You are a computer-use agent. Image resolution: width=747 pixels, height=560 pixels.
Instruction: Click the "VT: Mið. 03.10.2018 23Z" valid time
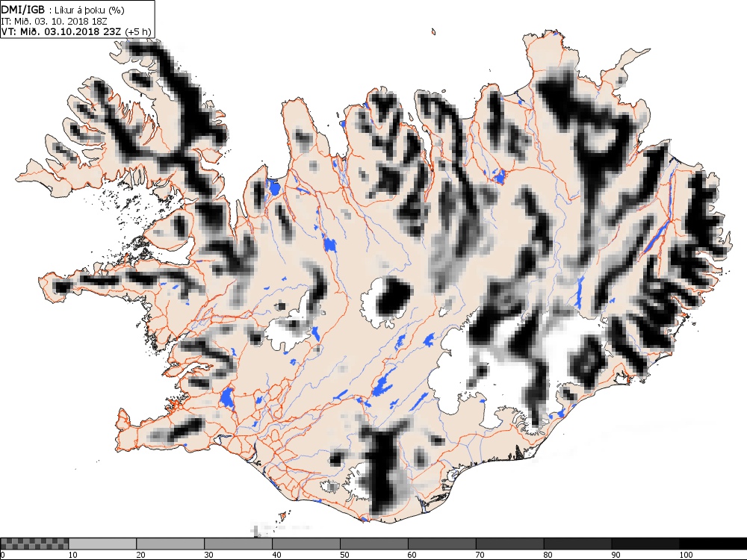pos(61,31)
